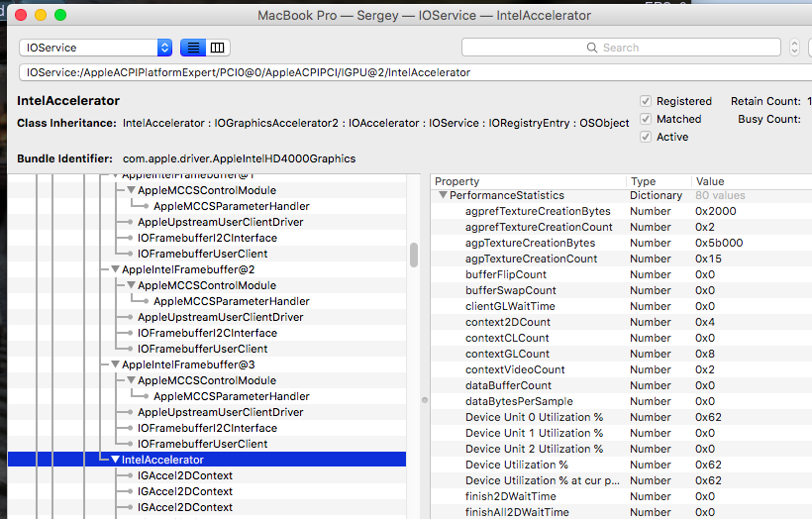Click the 0x15 value cell

(708, 259)
